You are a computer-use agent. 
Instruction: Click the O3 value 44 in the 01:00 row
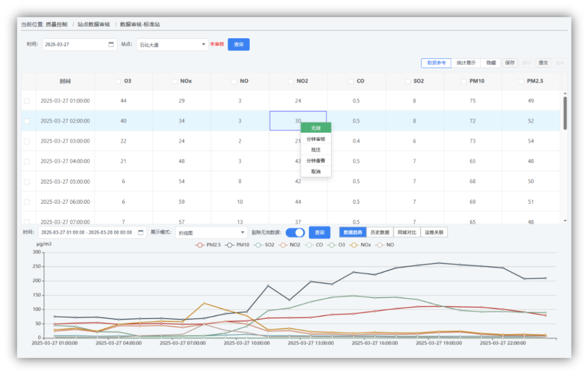pos(124,101)
